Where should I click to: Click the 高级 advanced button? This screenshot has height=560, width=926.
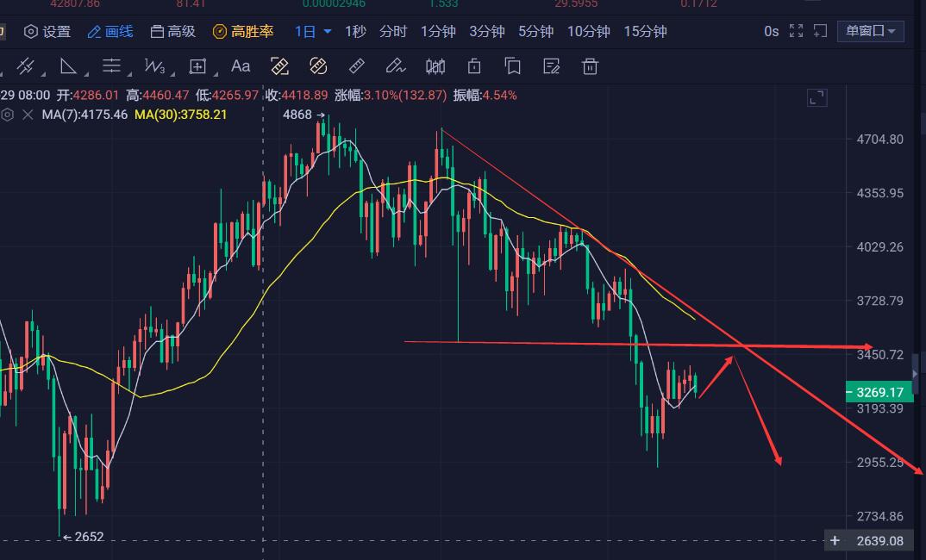pos(172,32)
